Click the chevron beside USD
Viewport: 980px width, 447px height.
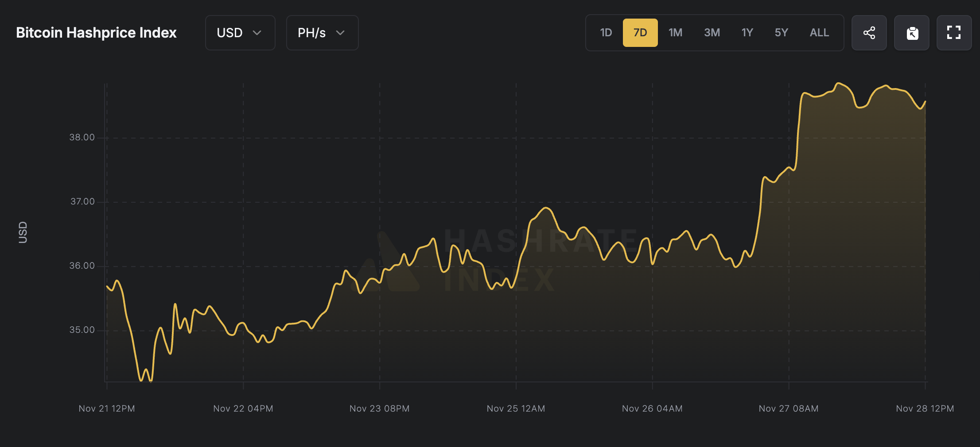tap(257, 33)
